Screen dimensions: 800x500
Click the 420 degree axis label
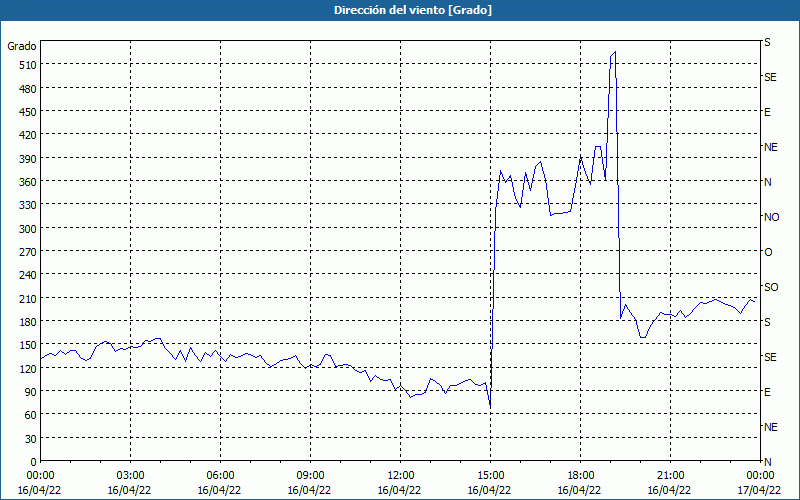pyautogui.click(x=27, y=136)
